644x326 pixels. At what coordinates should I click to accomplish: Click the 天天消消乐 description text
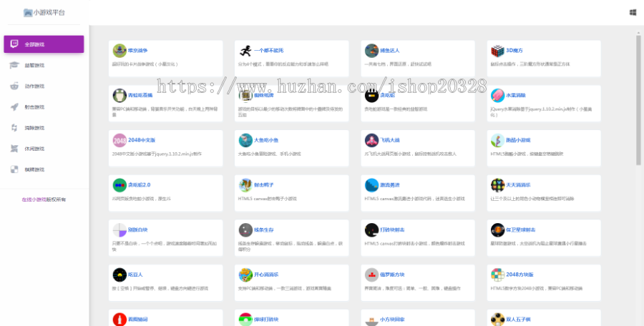click(x=532, y=199)
